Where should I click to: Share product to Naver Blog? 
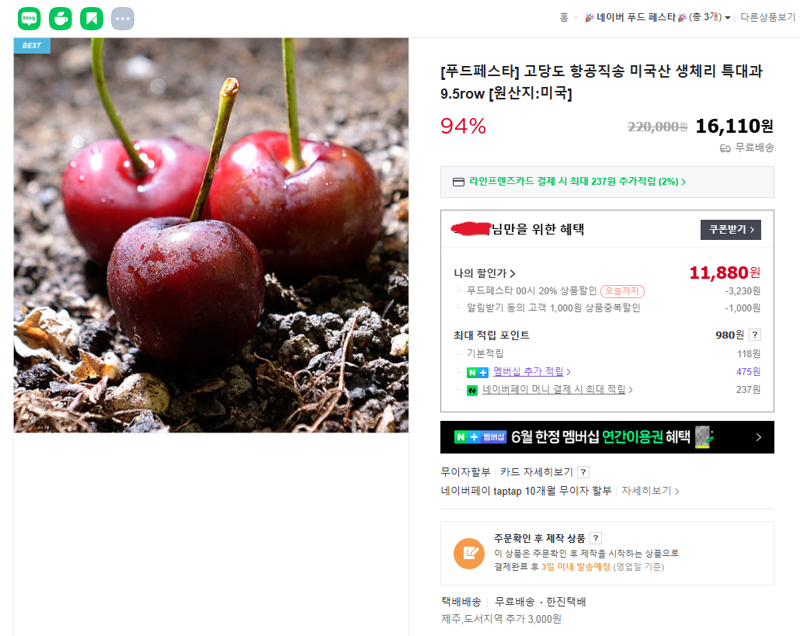click(x=29, y=18)
